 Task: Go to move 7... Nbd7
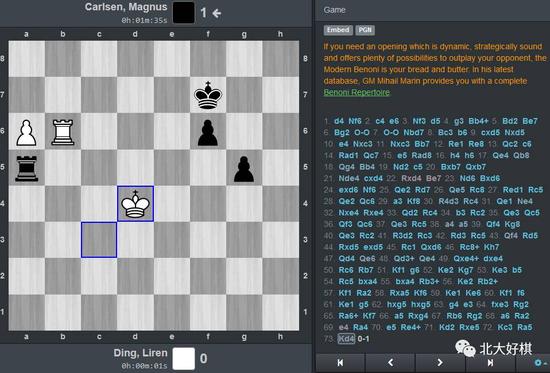click(x=415, y=133)
